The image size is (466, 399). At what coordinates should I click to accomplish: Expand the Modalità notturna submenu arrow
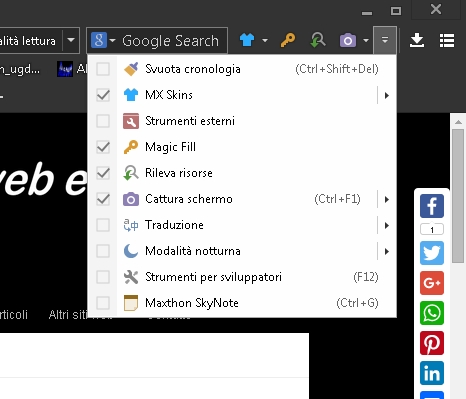(x=387, y=251)
